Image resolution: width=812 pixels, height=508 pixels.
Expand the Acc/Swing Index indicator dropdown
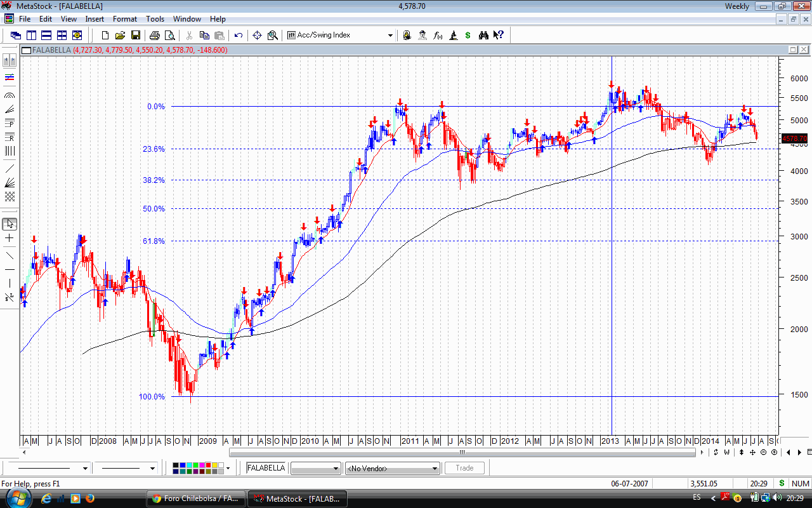[x=390, y=36]
